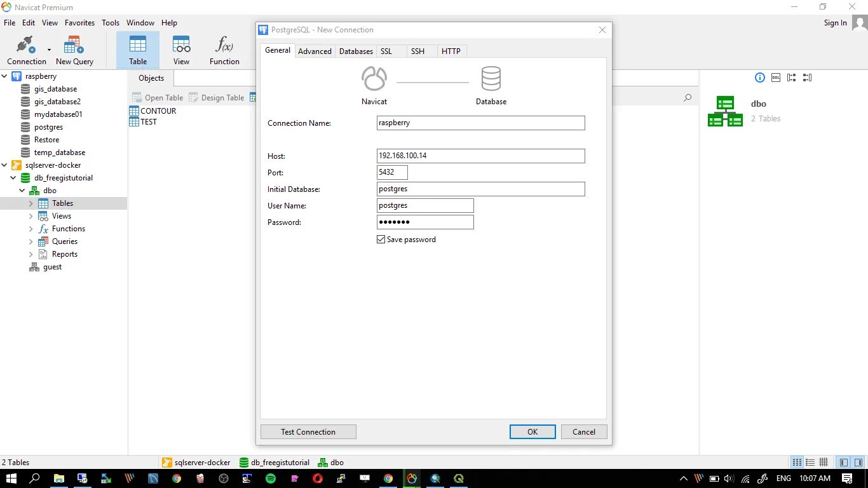Click the Design Table toolbar item
Screen dimensions: 868x488
coord(216,97)
